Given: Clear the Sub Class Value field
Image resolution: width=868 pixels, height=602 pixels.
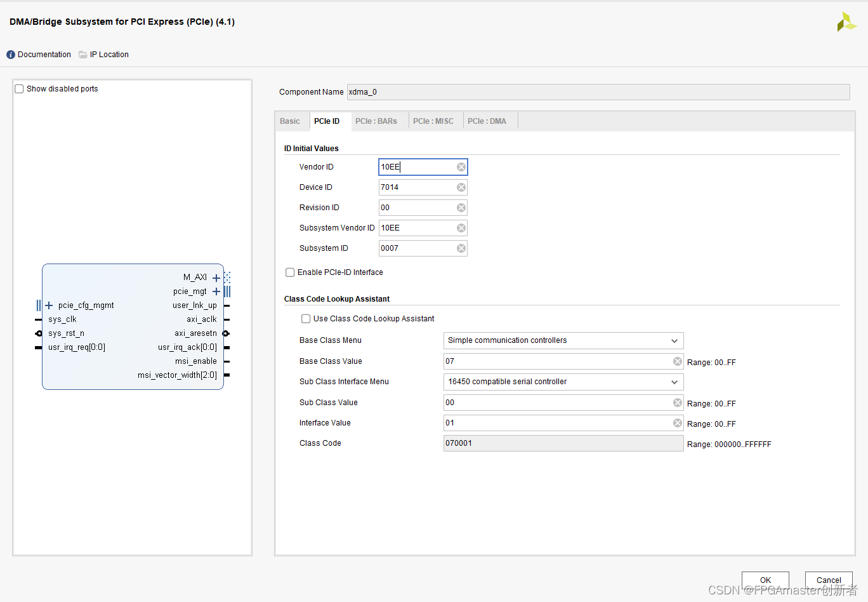Looking at the screenshot, I should point(678,403).
